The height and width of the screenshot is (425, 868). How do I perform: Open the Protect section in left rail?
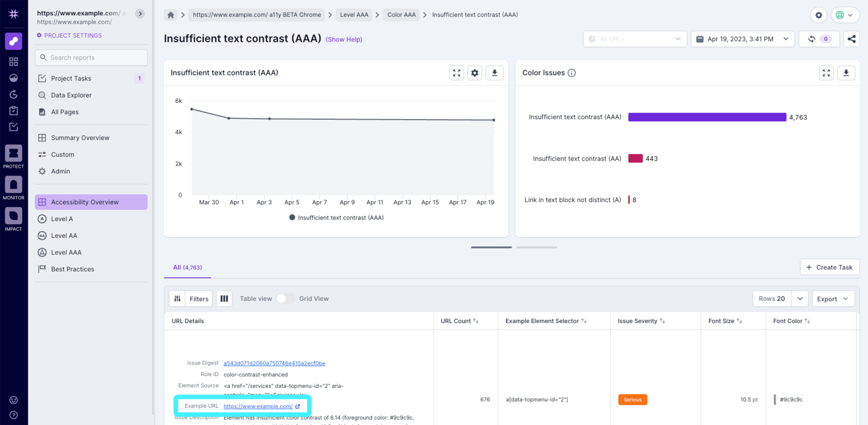(x=14, y=156)
